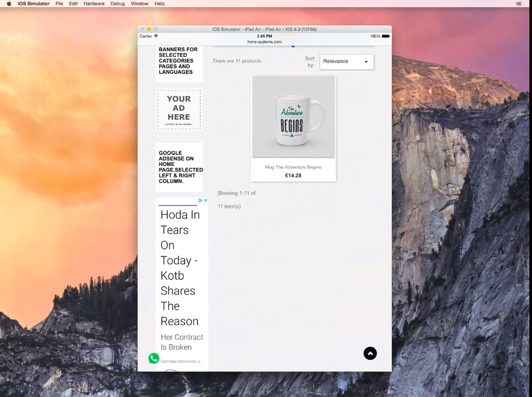
Task: Open the Apple menu
Action: 9,4
